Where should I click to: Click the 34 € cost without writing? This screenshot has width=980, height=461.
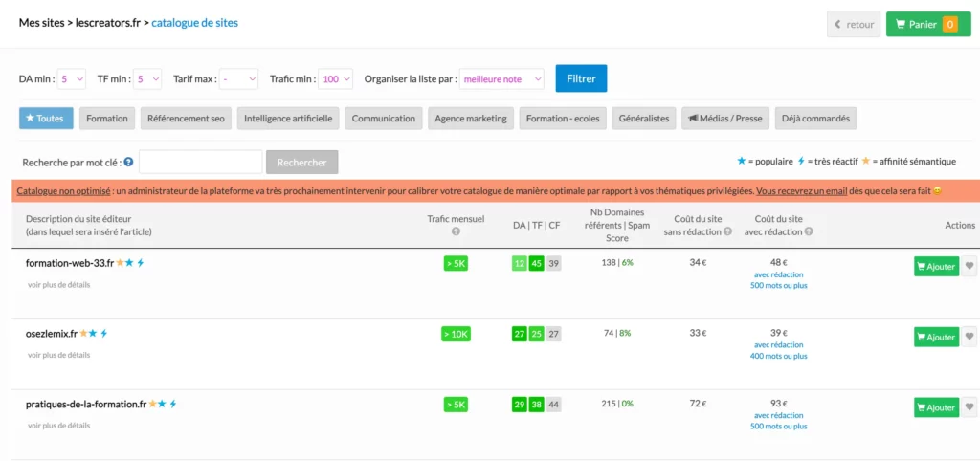tap(698, 263)
